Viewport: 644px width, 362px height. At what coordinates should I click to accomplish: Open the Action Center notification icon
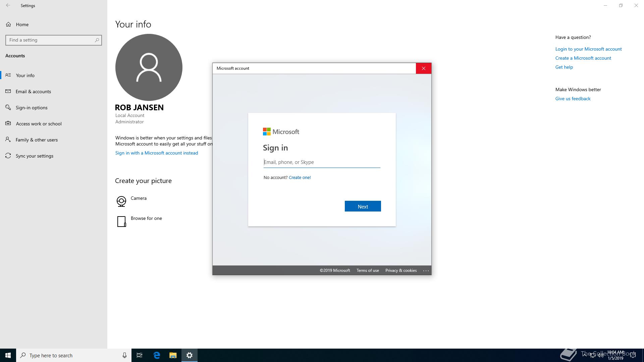coord(633,355)
